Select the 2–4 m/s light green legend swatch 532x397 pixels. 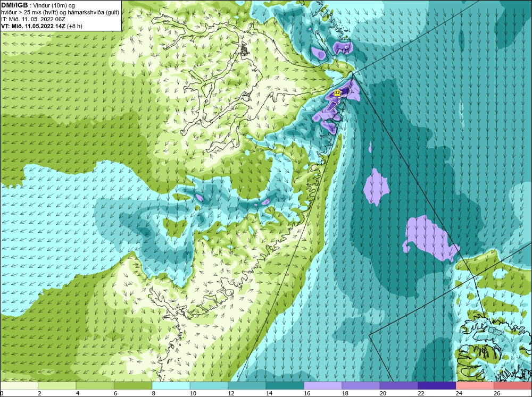point(57,386)
